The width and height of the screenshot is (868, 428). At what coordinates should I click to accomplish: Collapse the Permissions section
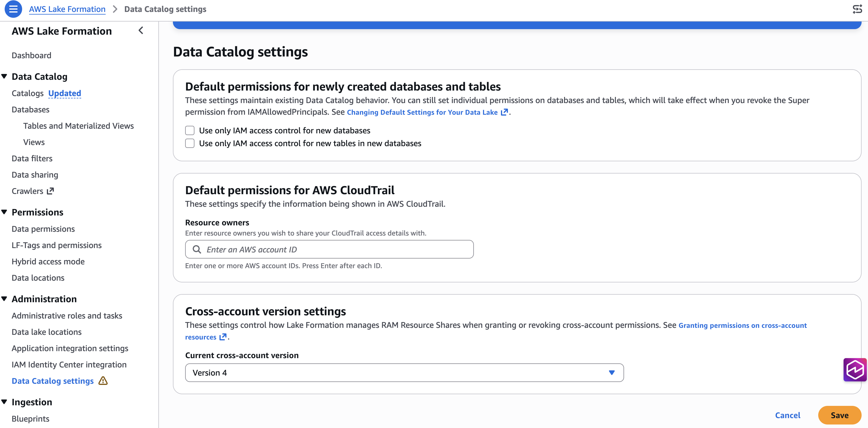click(4, 212)
